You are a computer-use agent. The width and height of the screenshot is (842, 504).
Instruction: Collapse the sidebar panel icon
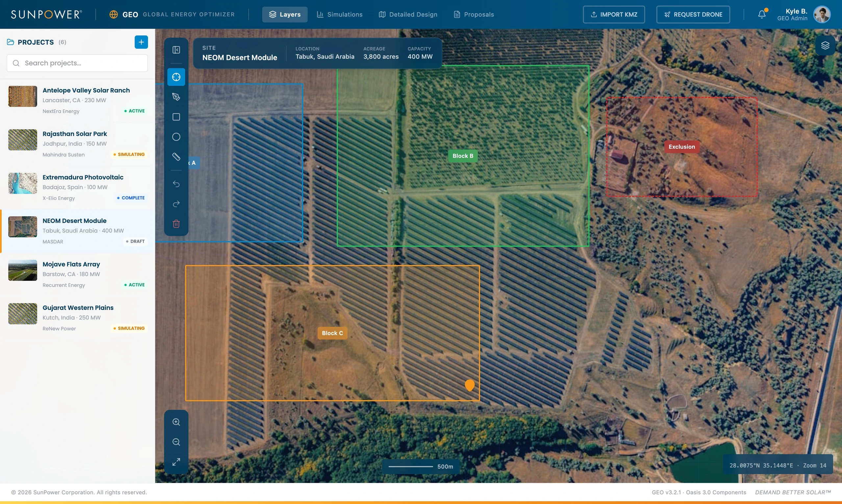point(176,50)
